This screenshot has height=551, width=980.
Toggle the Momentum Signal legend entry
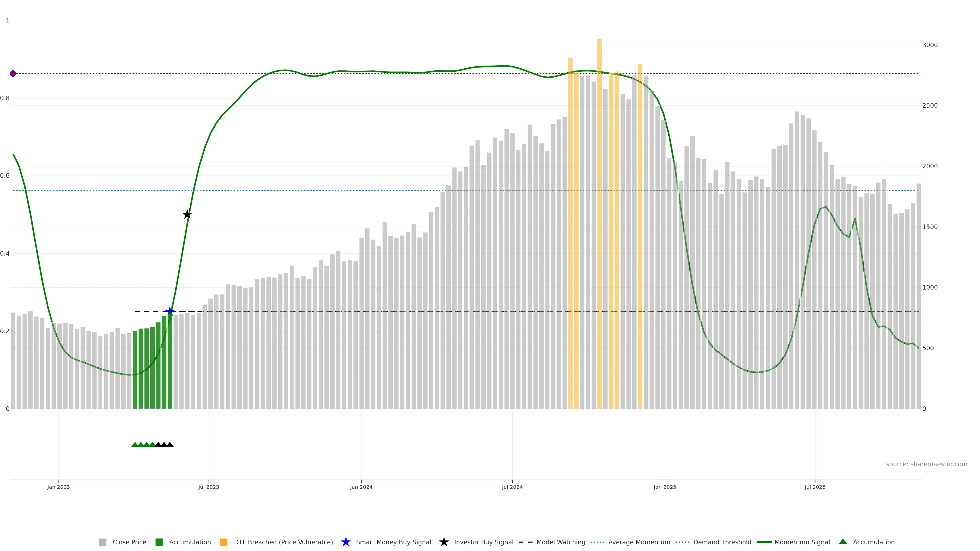click(802, 542)
